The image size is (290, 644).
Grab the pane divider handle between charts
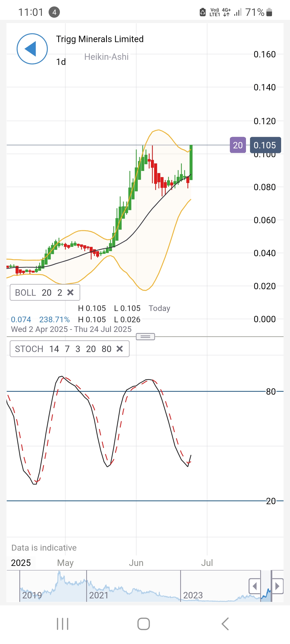pyautogui.click(x=145, y=336)
